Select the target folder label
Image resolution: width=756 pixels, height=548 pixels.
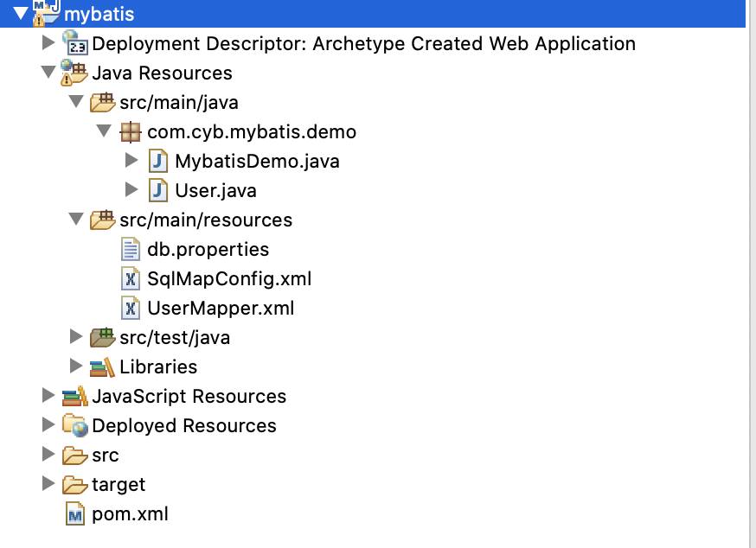(119, 485)
